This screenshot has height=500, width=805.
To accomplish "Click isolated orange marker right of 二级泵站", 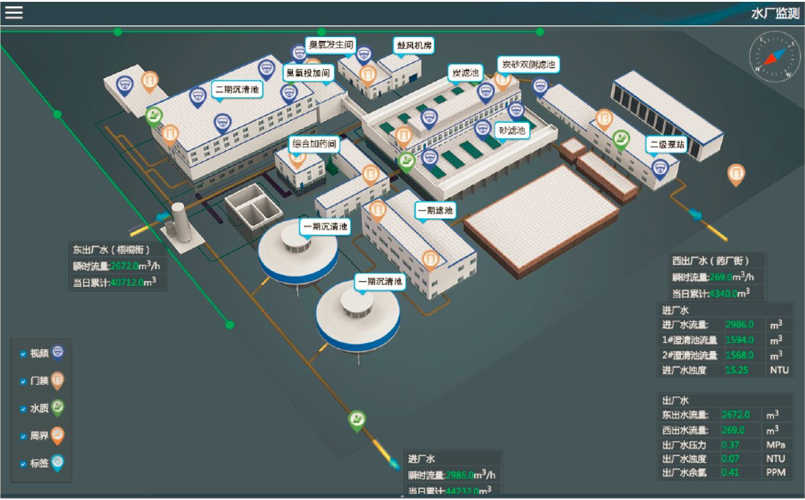I will pos(736,175).
